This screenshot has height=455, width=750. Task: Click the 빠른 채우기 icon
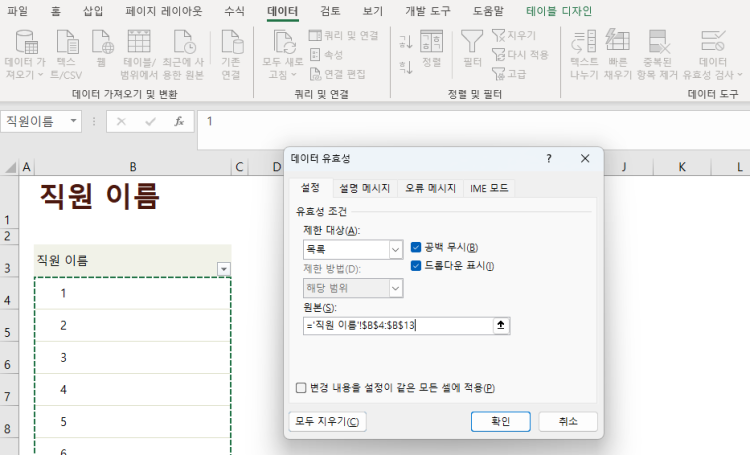[x=618, y=40]
